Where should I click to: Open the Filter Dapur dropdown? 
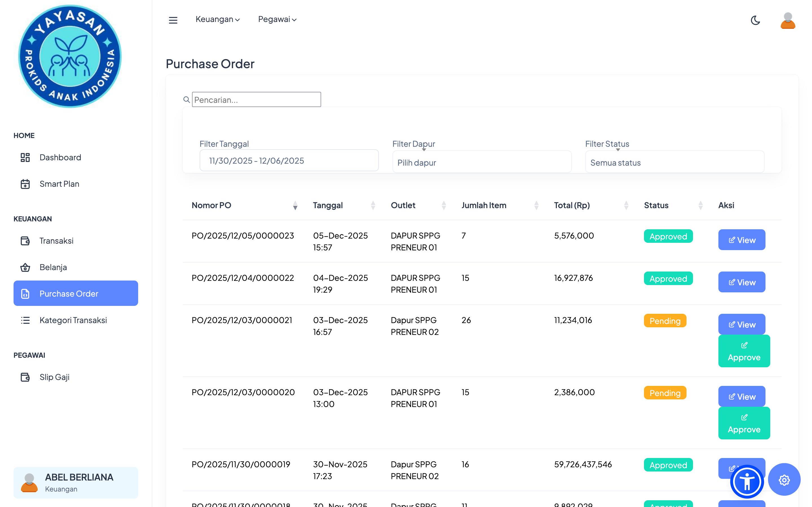coord(482,162)
